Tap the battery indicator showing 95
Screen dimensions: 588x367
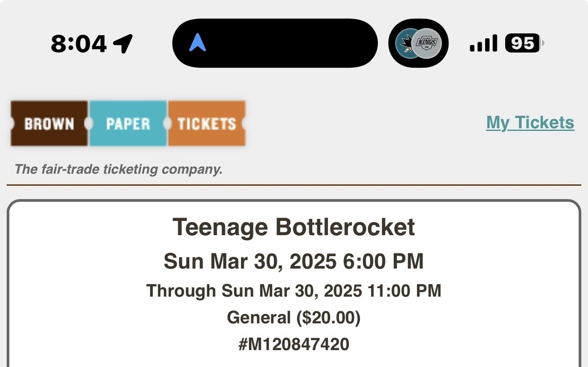(524, 44)
